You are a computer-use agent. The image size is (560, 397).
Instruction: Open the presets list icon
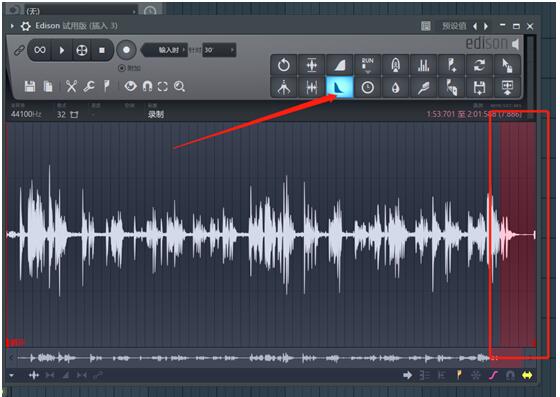click(x=425, y=26)
